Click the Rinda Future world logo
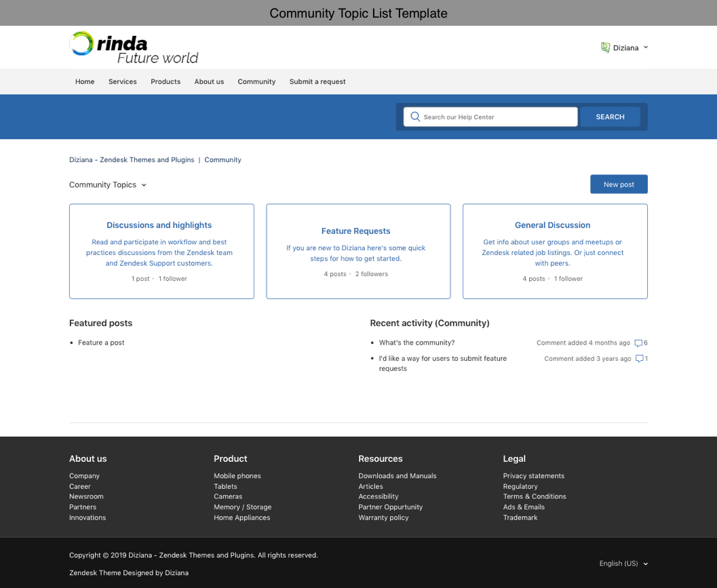The width and height of the screenshot is (717, 588). pyautogui.click(x=134, y=47)
